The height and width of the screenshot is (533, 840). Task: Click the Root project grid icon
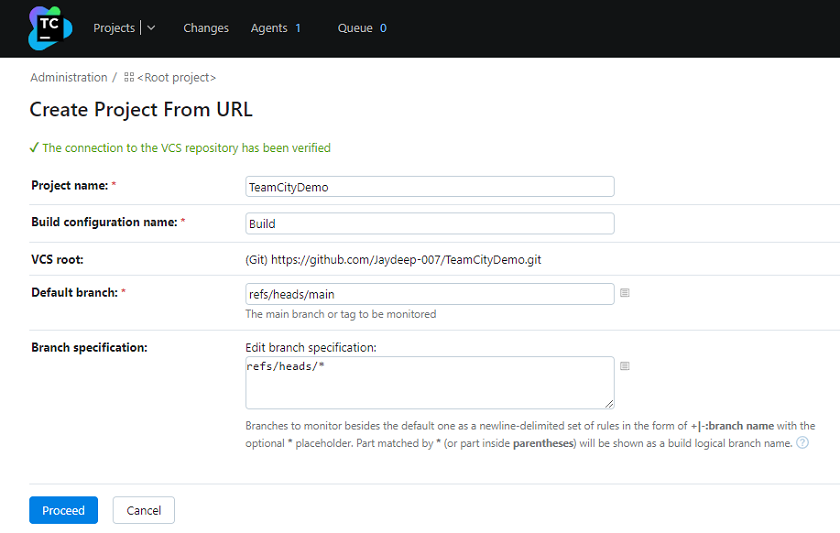(129, 78)
